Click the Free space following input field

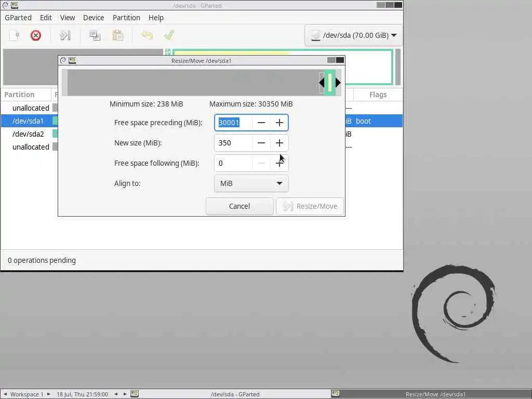pyautogui.click(x=233, y=163)
